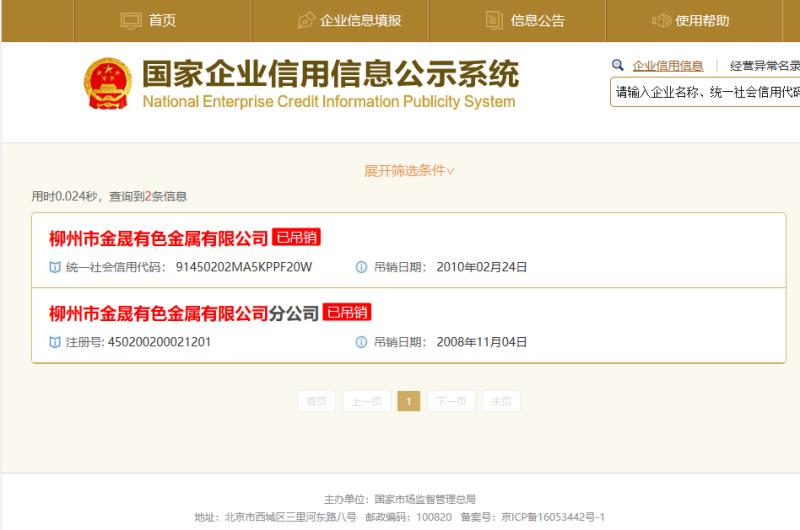
Task: Click the ICP record 京ICP备16053442号-1
Action: pos(553,517)
